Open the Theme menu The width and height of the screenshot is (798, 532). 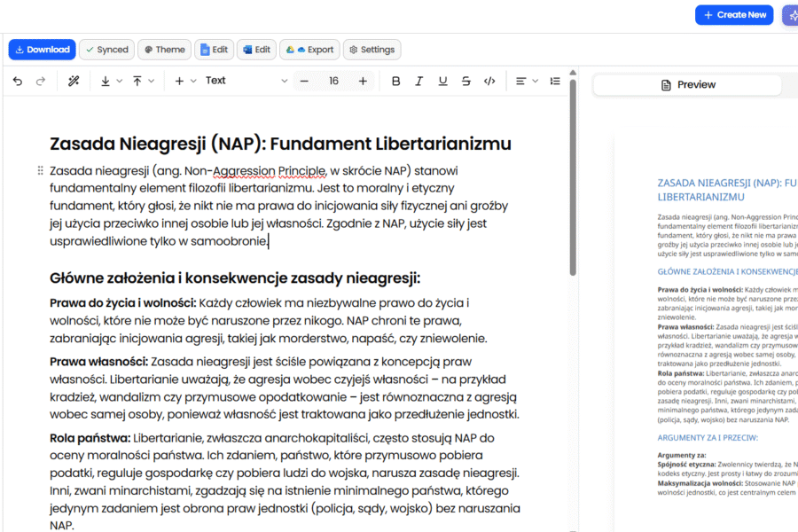pyautogui.click(x=164, y=50)
